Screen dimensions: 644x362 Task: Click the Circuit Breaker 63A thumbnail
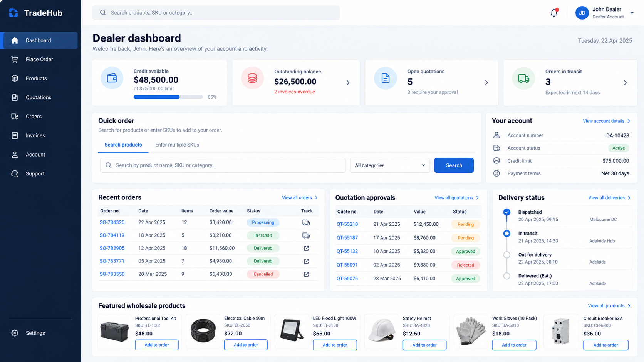(x=561, y=331)
